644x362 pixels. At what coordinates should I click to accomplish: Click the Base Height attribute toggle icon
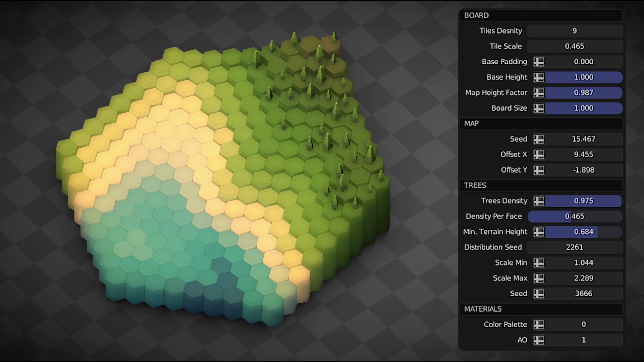click(x=539, y=77)
